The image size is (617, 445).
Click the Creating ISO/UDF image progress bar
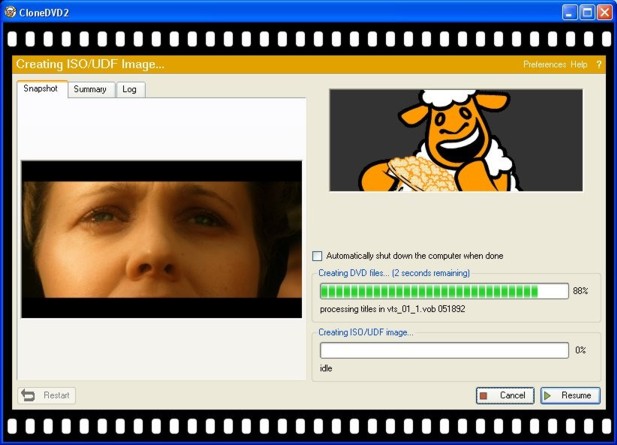point(444,350)
